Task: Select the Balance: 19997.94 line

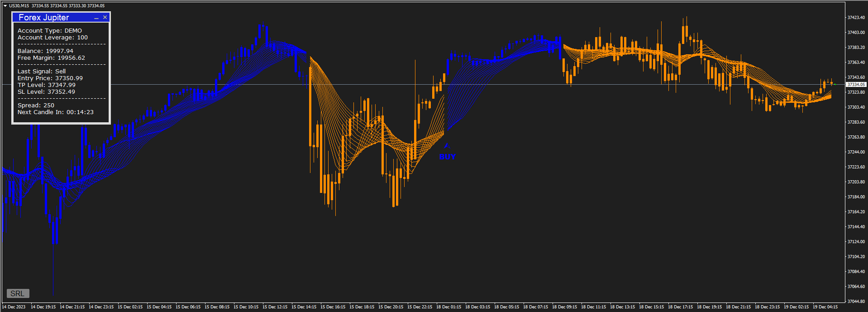Action: click(x=45, y=51)
